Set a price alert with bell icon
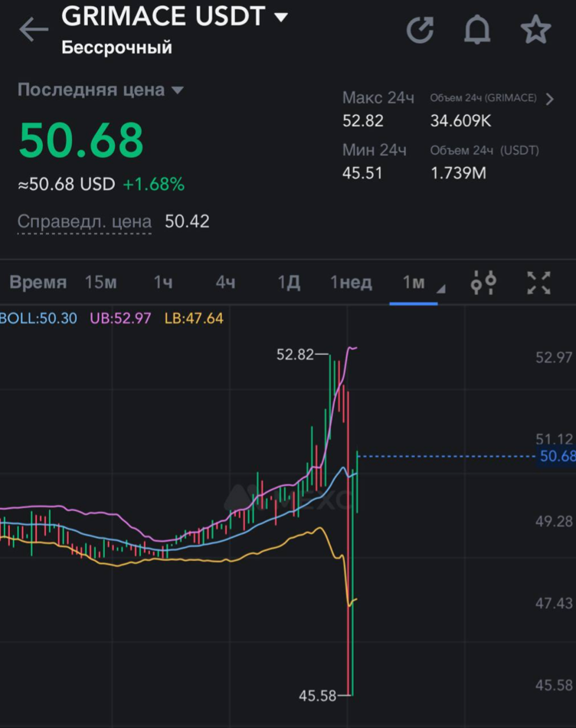This screenshot has height=728, width=576. [477, 30]
